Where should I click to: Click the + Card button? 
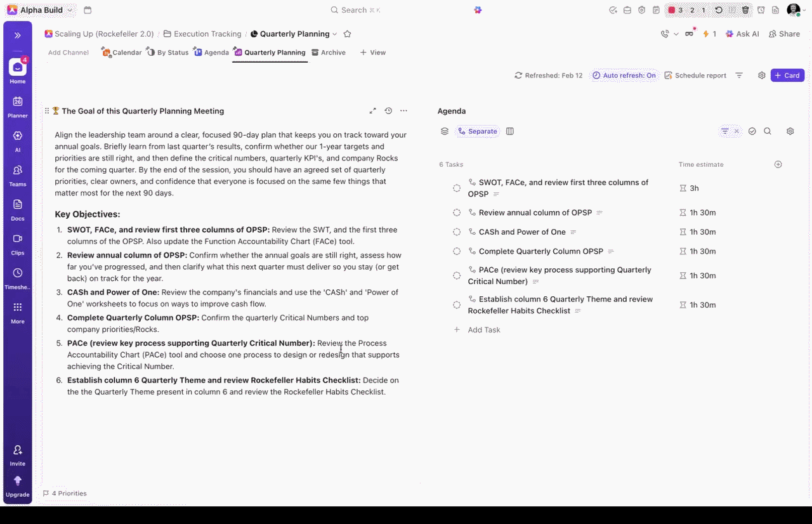pyautogui.click(x=787, y=75)
